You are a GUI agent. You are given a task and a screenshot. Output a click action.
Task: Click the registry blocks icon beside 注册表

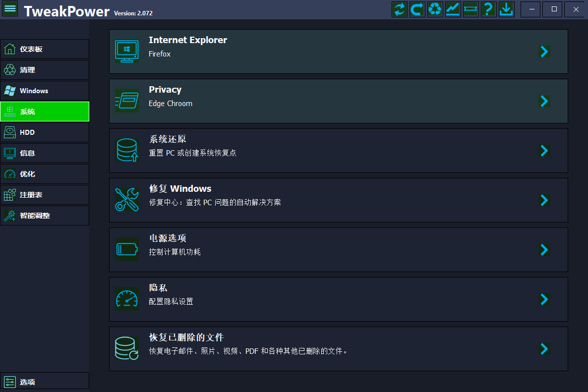click(x=10, y=194)
